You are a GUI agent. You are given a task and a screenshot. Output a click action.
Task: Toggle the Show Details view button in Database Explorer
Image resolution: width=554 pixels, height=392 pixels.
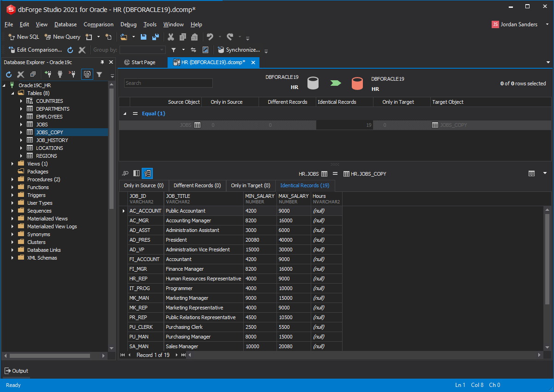coord(87,74)
